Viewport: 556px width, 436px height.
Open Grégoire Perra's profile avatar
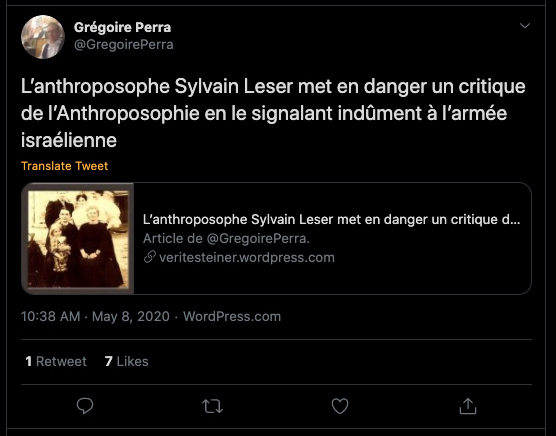point(43,37)
